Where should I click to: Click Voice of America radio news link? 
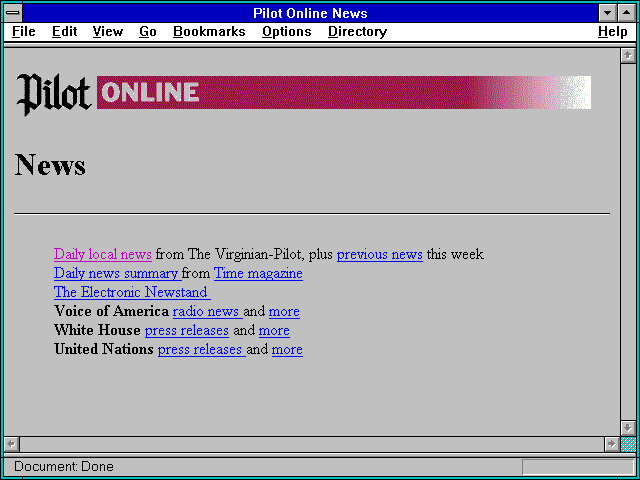coord(208,311)
